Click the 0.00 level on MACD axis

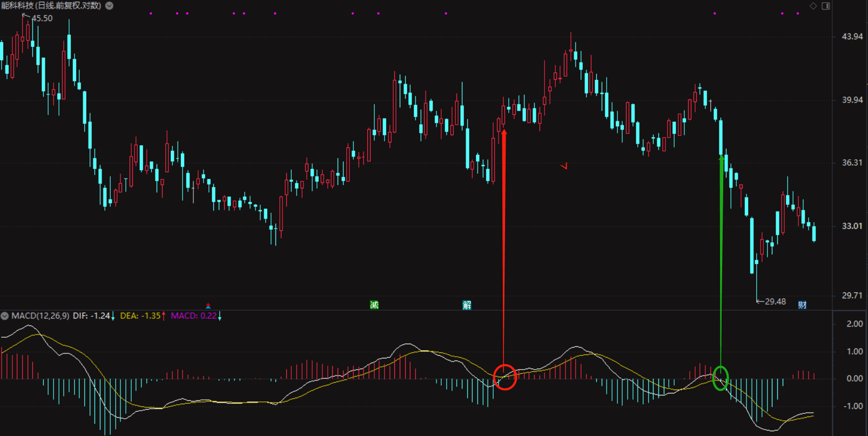coord(854,378)
